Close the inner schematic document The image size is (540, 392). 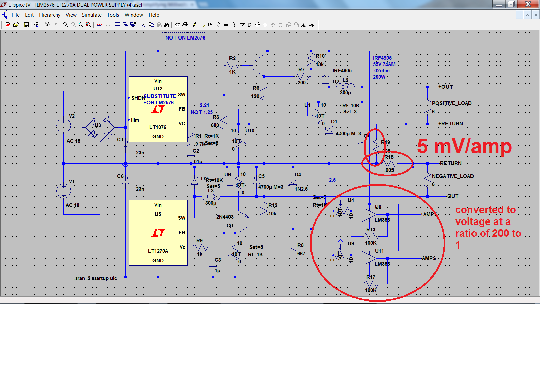[536, 15]
